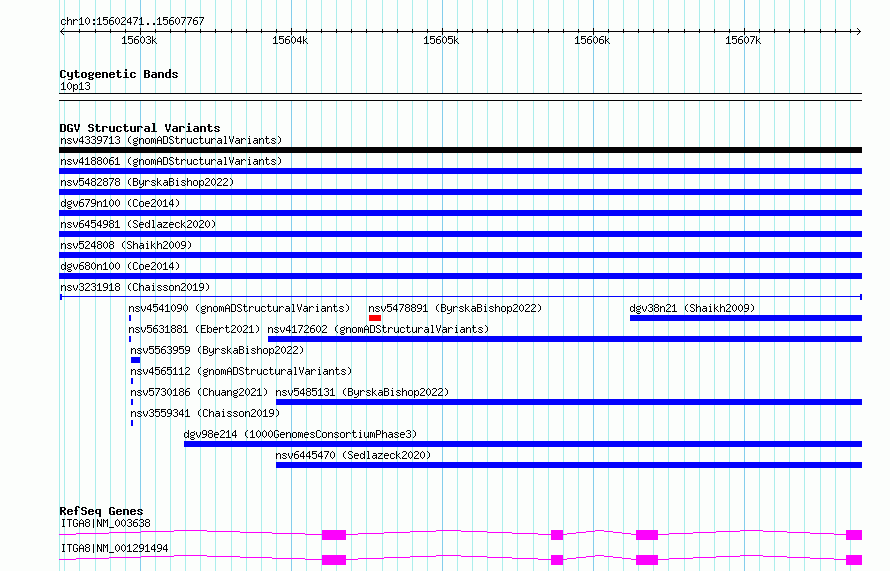Open variant nsv4565112 (gnomADStructuralVariants) label

tap(241, 371)
